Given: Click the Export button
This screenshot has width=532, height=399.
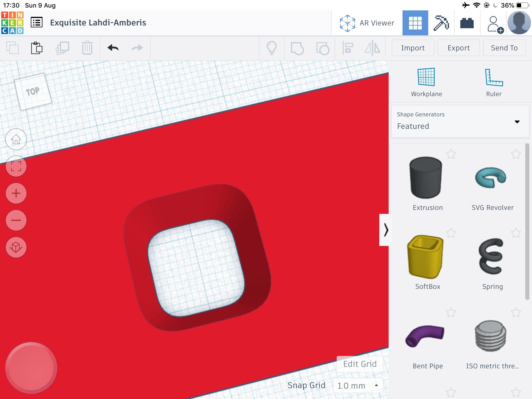Looking at the screenshot, I should [458, 48].
